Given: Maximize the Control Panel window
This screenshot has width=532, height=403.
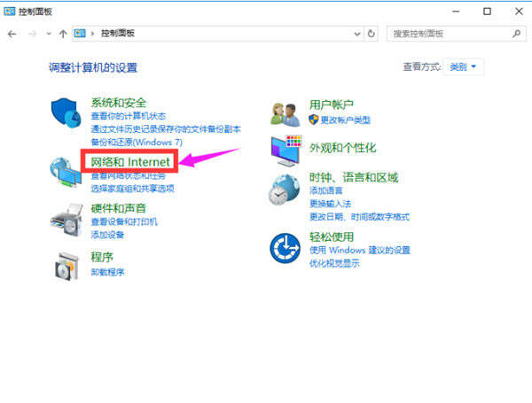Looking at the screenshot, I should click(x=487, y=12).
